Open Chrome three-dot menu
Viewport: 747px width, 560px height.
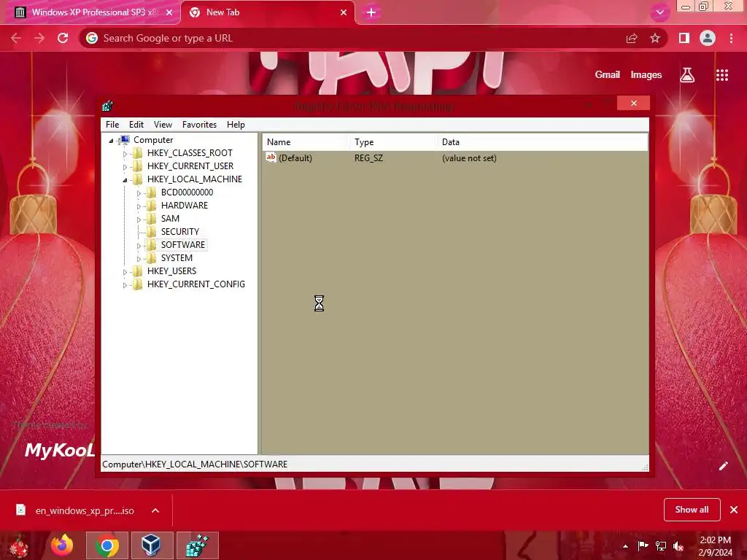(731, 38)
